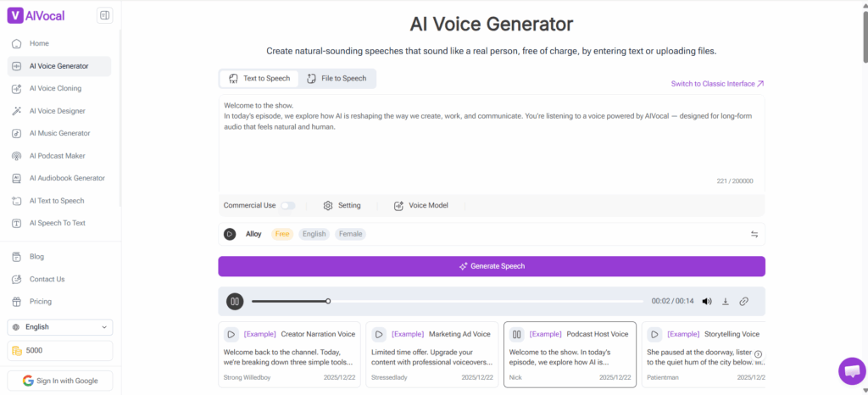Pause the Podcast Host Voice example

(x=516, y=334)
